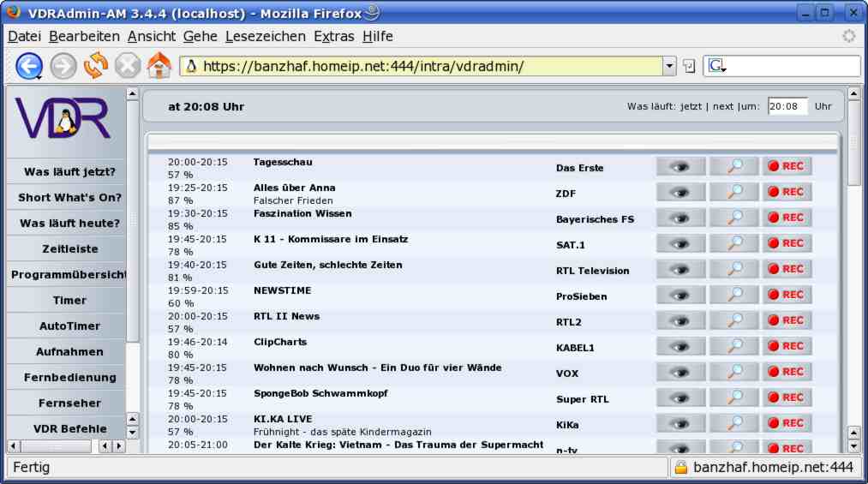
Task: Go back with the Firefox back arrow
Action: coord(29,66)
